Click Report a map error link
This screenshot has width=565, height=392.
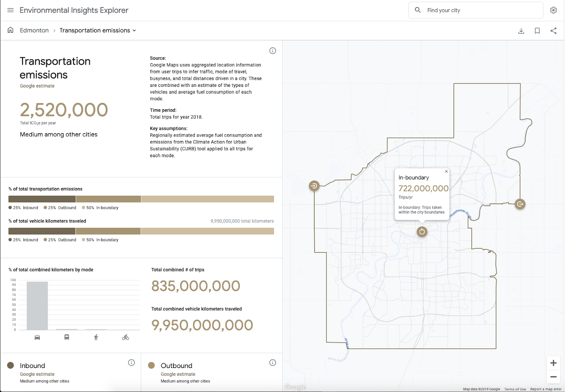pyautogui.click(x=546, y=389)
